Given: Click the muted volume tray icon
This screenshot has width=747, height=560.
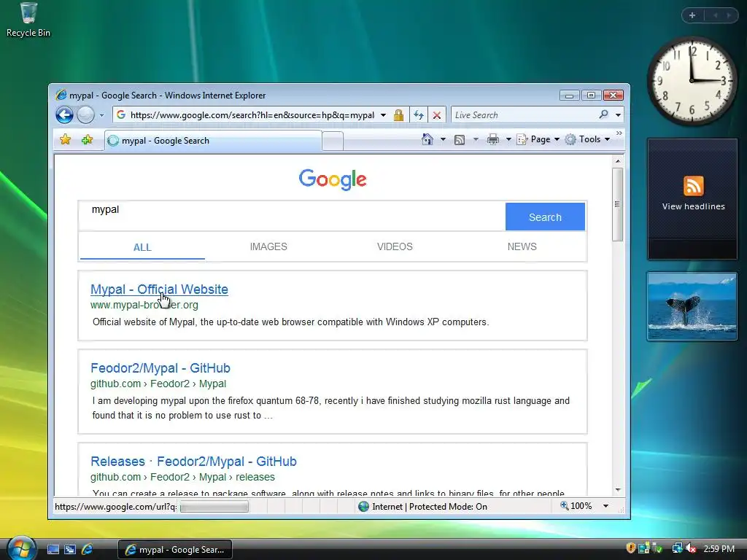Looking at the screenshot, I should 691,548.
